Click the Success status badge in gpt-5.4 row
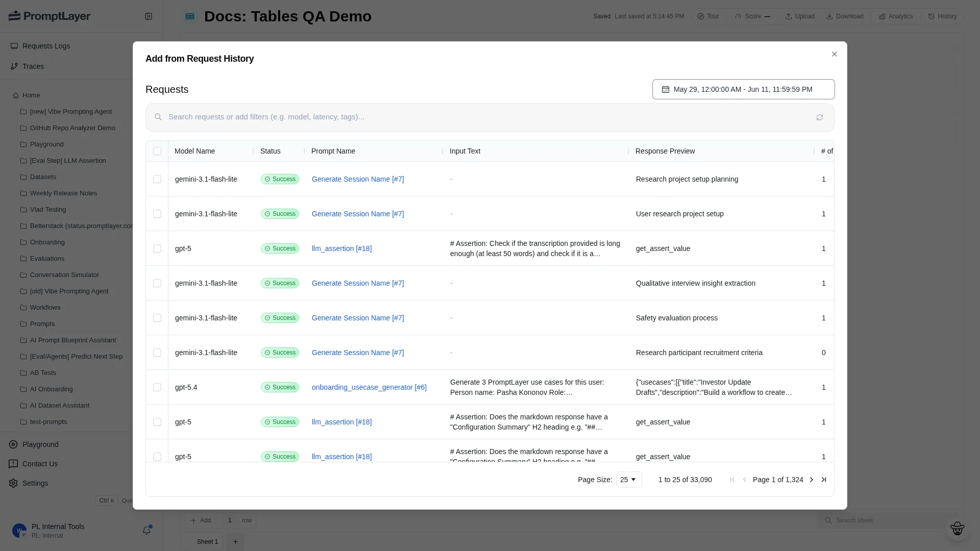This screenshot has height=551, width=980. pos(280,387)
